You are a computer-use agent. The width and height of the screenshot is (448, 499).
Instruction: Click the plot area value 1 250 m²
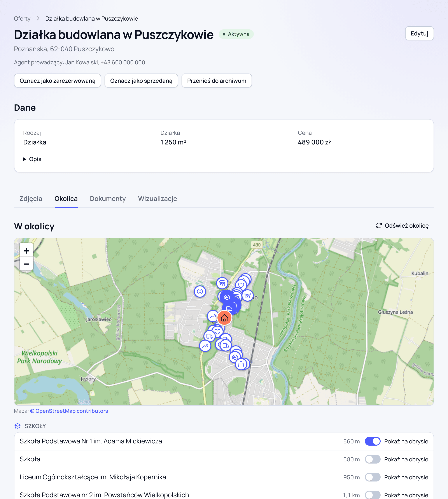(173, 142)
